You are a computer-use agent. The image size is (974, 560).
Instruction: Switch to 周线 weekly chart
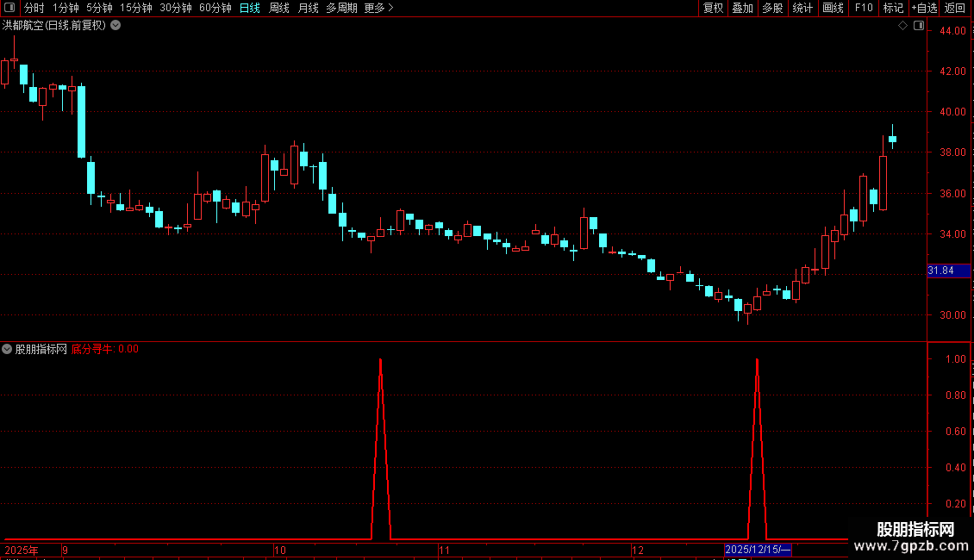coord(279,8)
